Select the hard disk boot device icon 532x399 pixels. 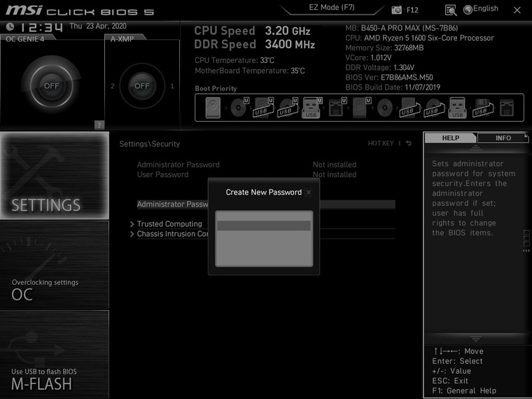point(213,108)
